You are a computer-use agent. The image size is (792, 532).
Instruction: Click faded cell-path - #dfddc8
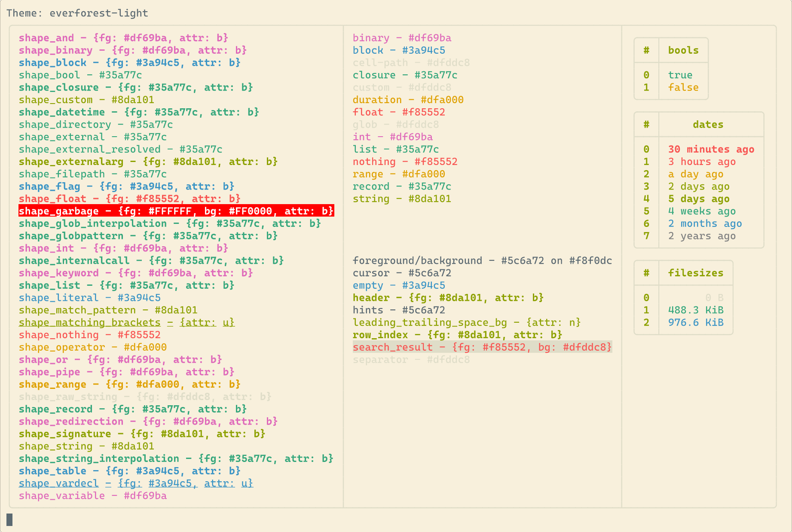pos(411,63)
